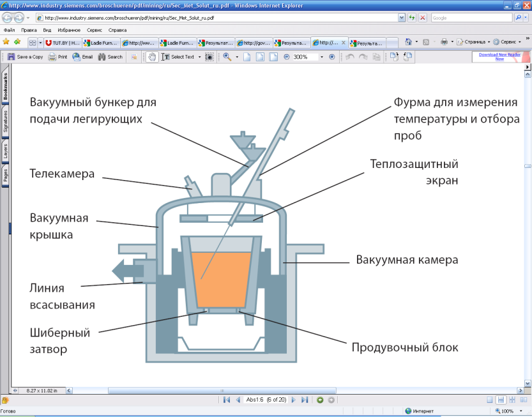This screenshot has width=532, height=417.
Task: Activate the Snapshot camera tool
Action: [x=209, y=57]
